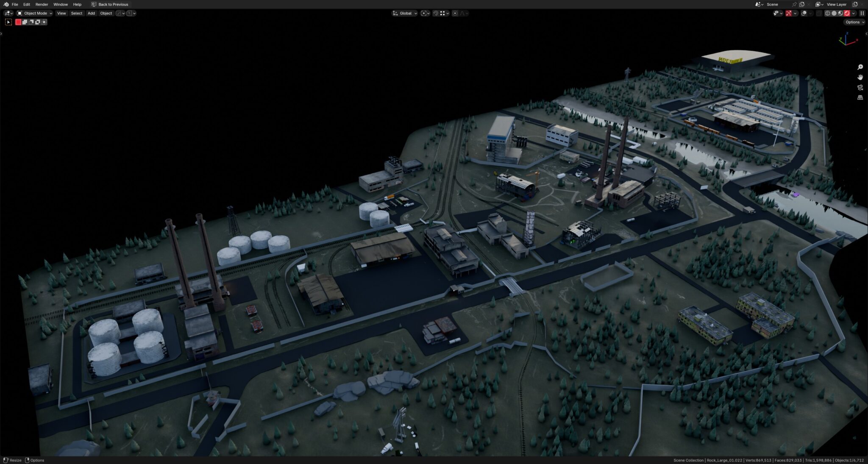Image resolution: width=868 pixels, height=464 pixels.
Task: Enable proportional editing
Action: (454, 13)
